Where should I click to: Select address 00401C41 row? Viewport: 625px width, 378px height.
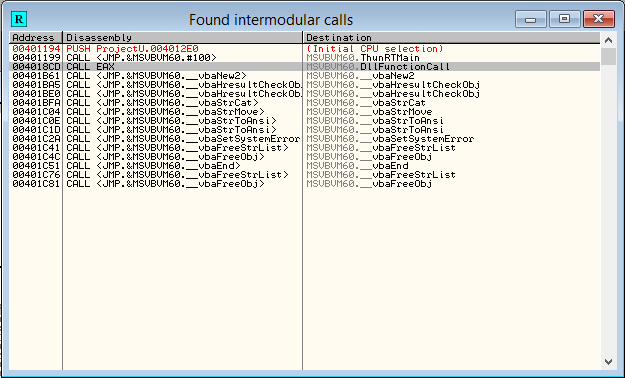(36, 148)
